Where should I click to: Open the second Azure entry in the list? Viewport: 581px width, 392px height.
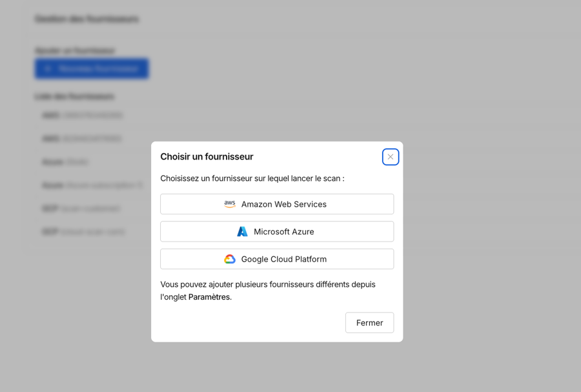(92, 185)
